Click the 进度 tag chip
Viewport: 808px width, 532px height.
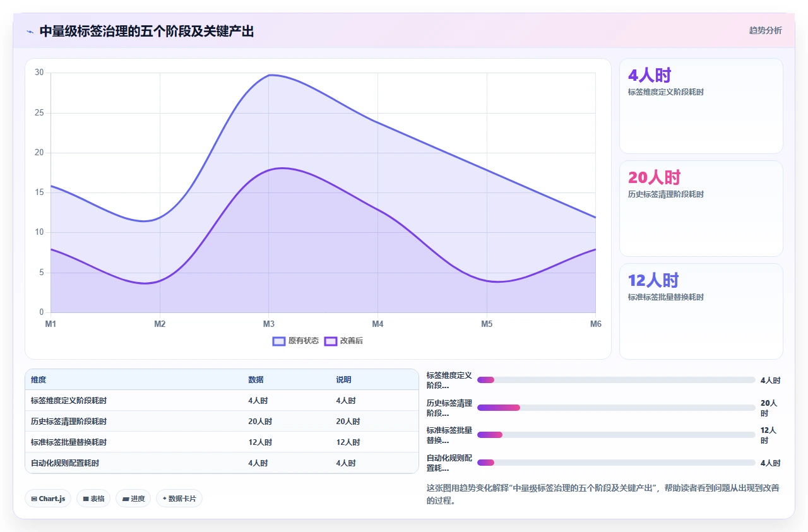point(133,499)
